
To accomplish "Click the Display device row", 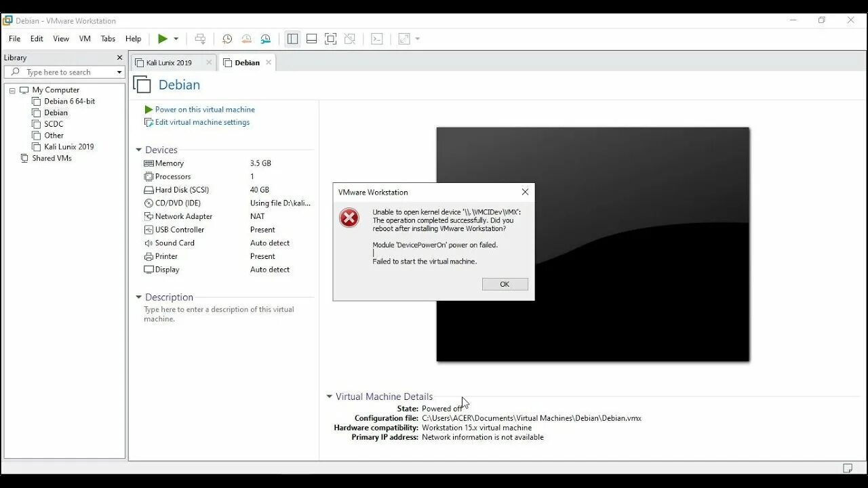I will [x=227, y=269].
